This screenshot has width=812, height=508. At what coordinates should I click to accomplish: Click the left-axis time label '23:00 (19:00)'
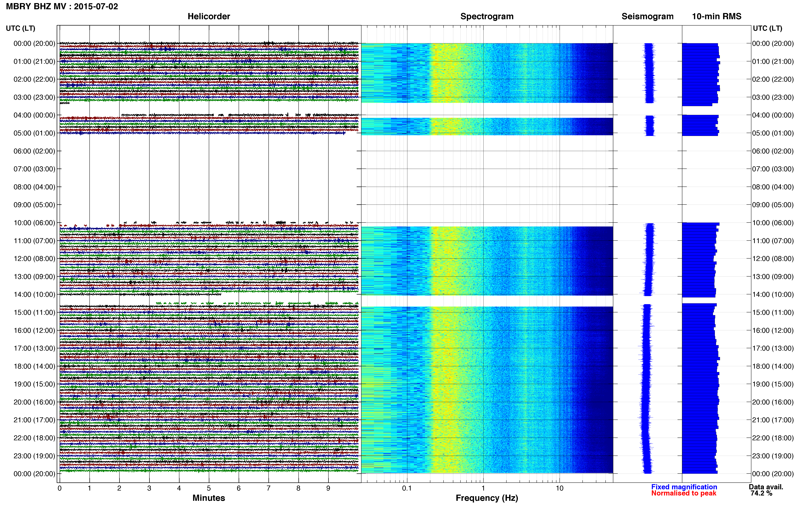(x=34, y=456)
